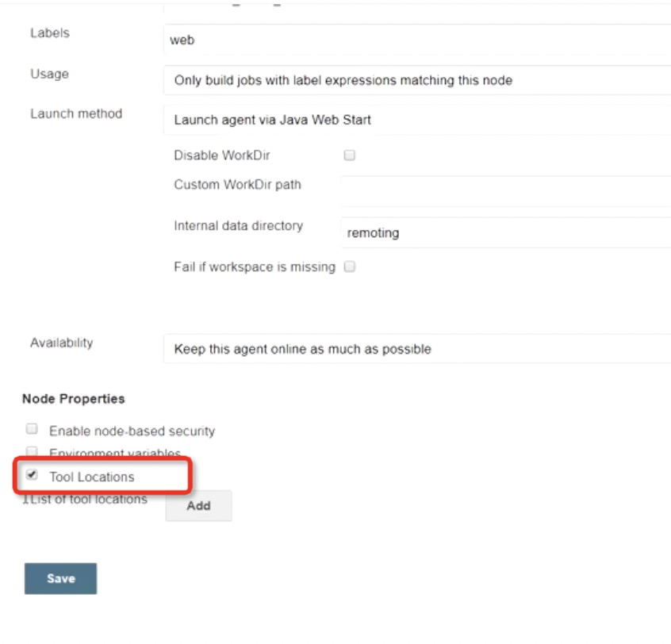This screenshot has width=671, height=644.
Task: Open the Availability dropdown
Action: click(416, 349)
